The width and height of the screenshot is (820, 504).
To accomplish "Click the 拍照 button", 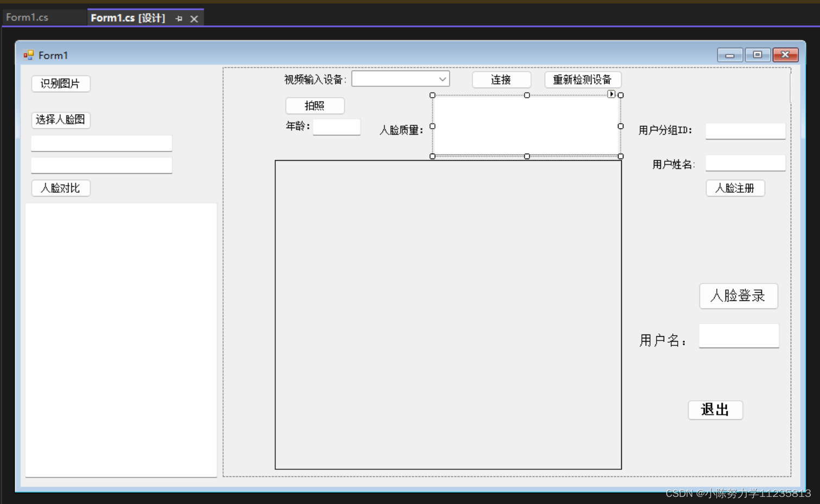I will tap(315, 106).
